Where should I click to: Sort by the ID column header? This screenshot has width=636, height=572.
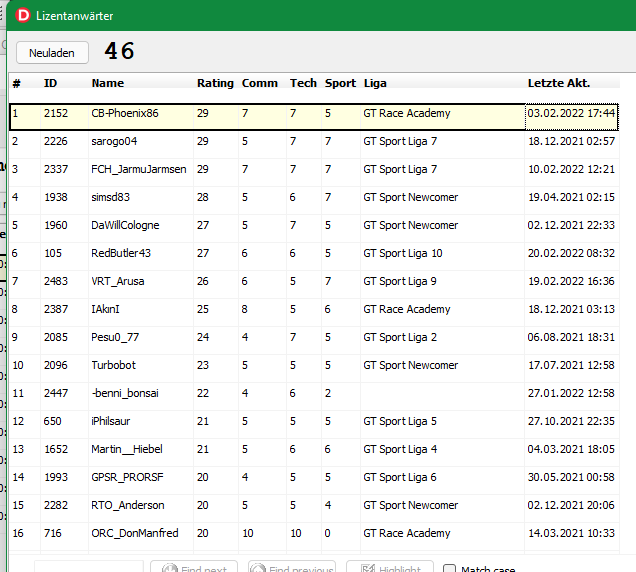coord(51,83)
